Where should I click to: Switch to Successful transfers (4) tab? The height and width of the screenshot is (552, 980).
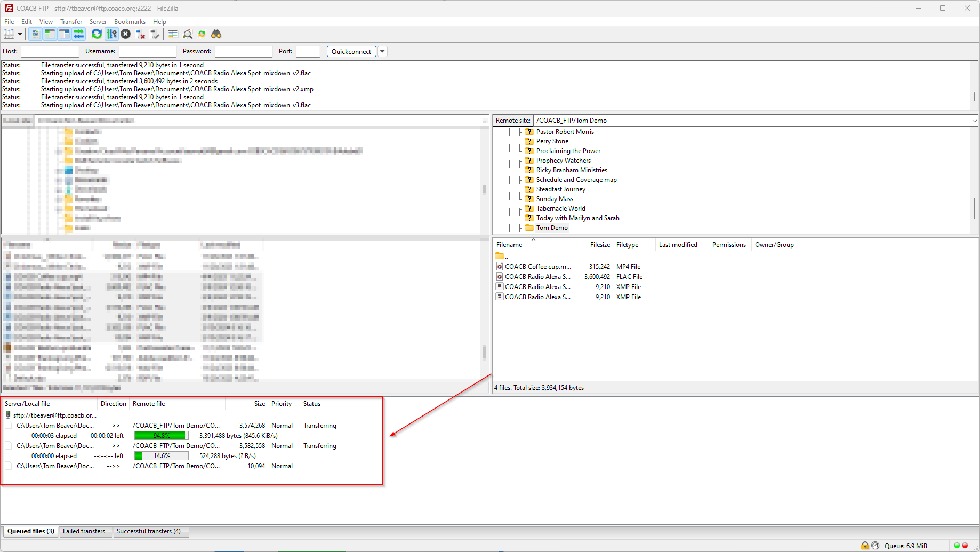point(148,531)
